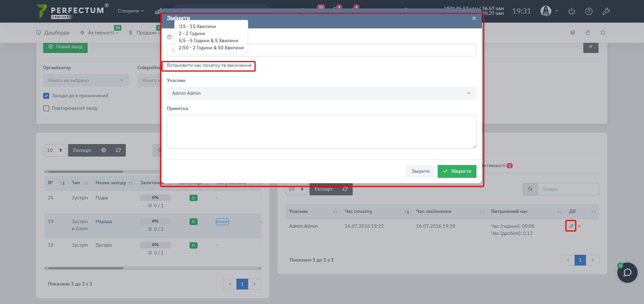644x304 pixels.
Task: Click inside the Примітка text area
Action: pyautogui.click(x=321, y=132)
